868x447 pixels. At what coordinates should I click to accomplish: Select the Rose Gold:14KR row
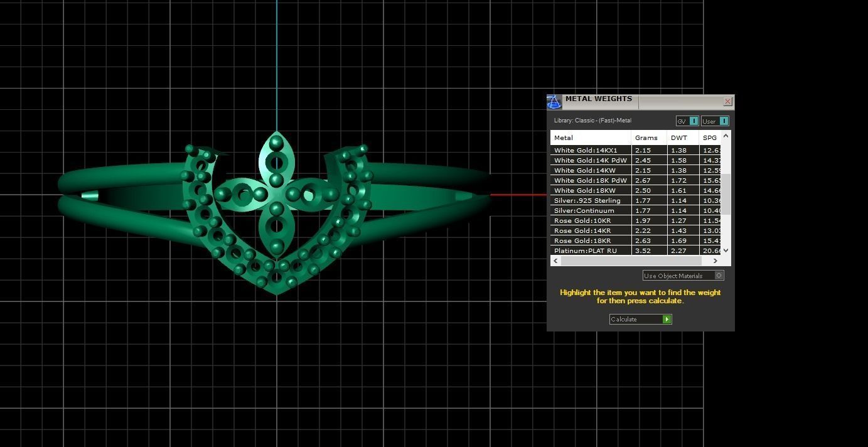point(636,230)
